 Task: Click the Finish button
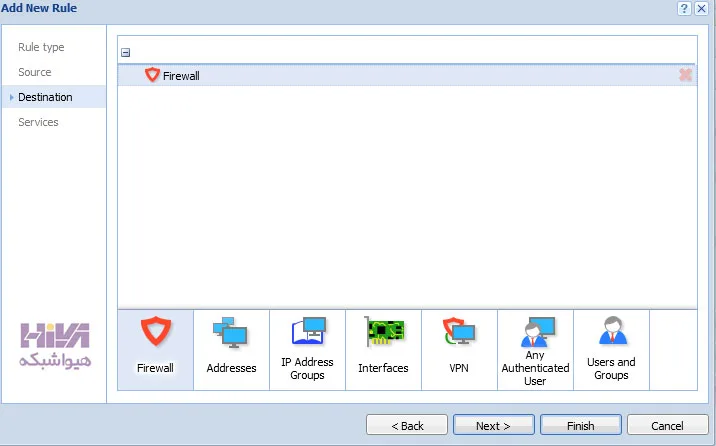click(x=581, y=425)
